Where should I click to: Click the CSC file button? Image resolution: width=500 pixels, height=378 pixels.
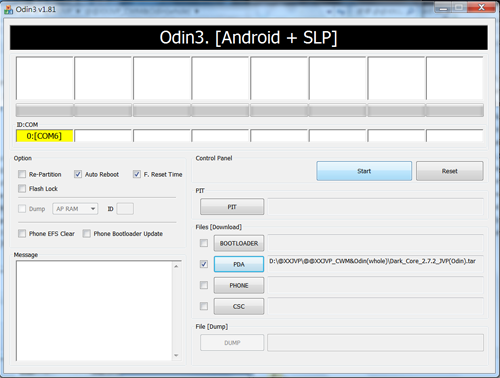(x=239, y=306)
